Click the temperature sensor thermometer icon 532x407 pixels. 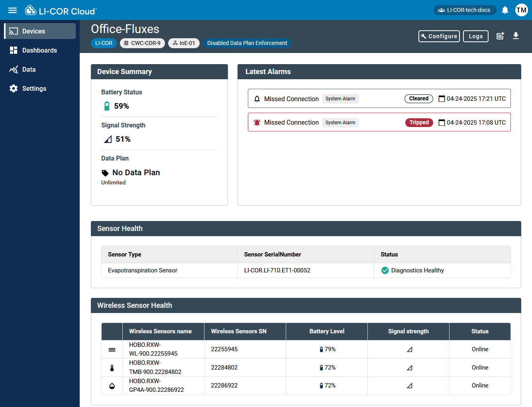tap(112, 368)
